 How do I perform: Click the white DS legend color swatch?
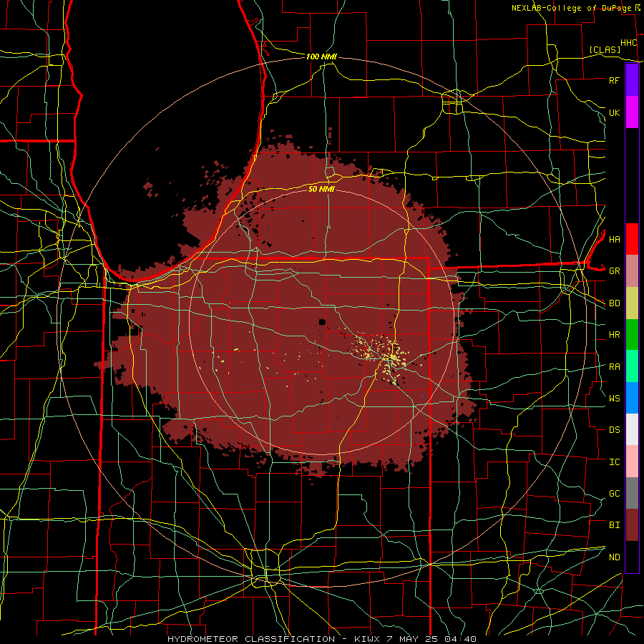[632, 429]
